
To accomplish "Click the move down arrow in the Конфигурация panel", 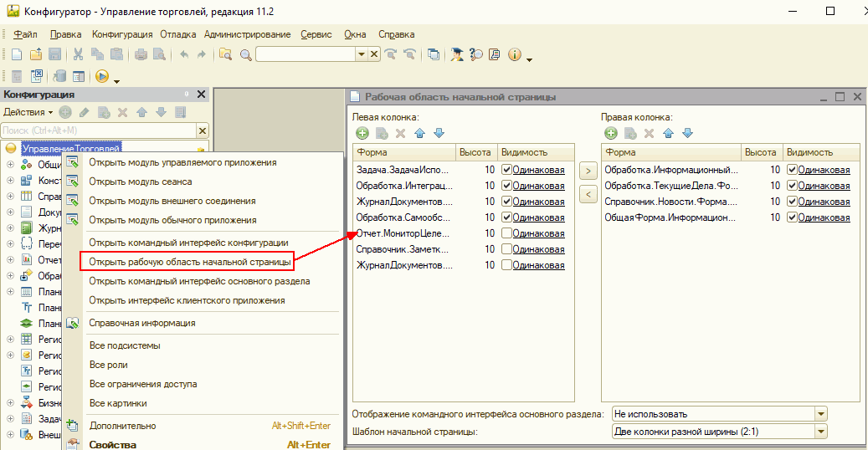I will pos(161,112).
